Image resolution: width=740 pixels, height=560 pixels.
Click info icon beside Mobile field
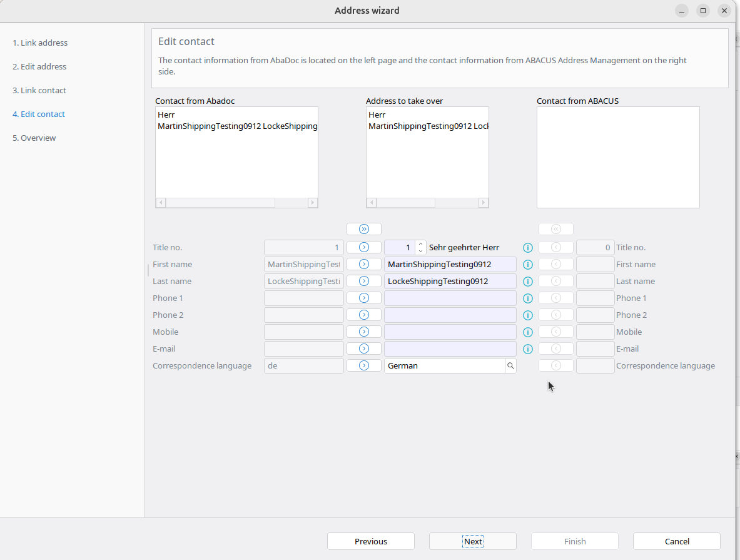click(x=527, y=332)
